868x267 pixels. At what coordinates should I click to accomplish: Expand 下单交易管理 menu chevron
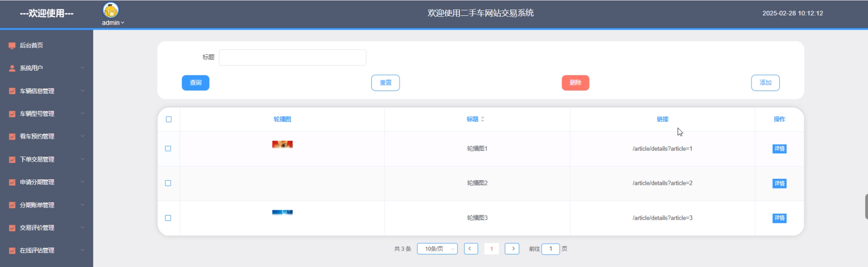click(x=82, y=159)
